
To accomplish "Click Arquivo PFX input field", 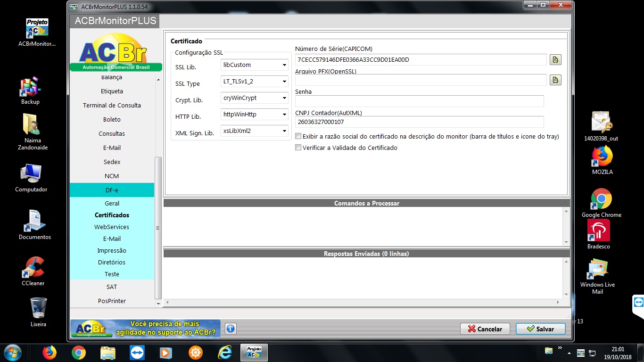I will point(421,80).
